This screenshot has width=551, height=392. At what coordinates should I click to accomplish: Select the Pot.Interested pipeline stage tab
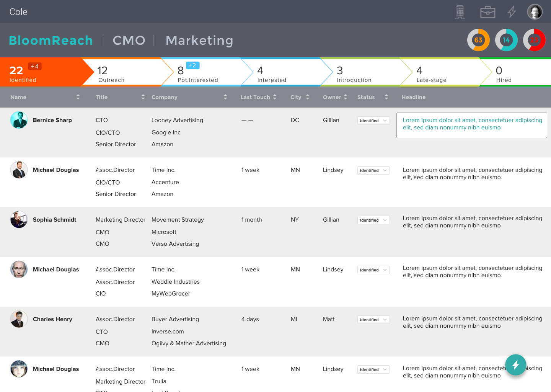[x=207, y=72]
